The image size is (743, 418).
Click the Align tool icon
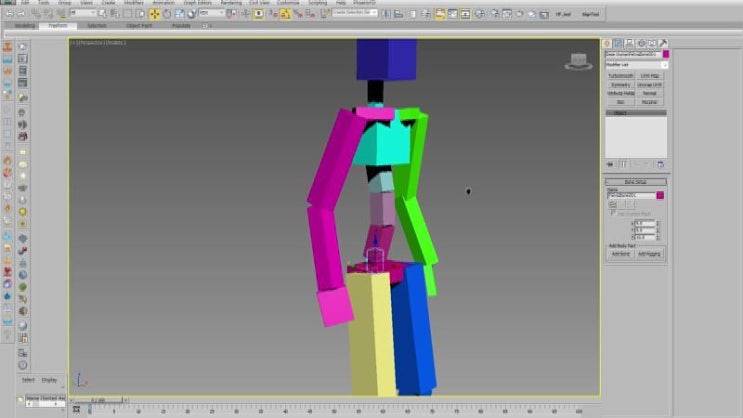coord(399,14)
